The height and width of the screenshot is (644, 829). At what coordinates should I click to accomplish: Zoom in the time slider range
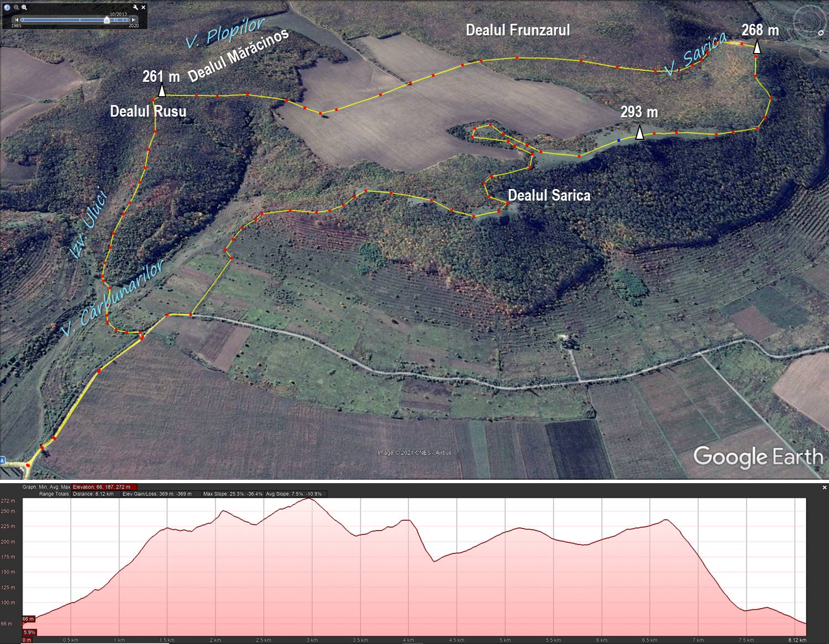tap(24, 8)
